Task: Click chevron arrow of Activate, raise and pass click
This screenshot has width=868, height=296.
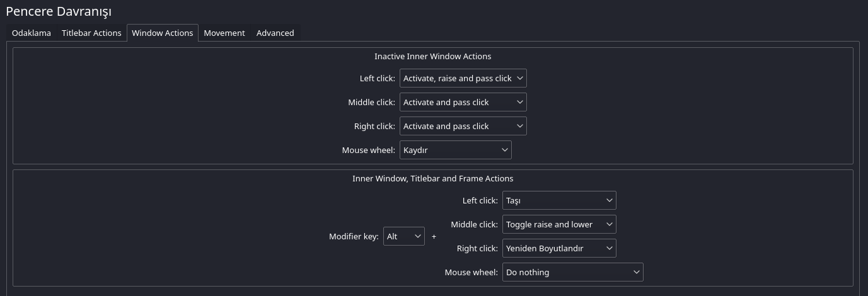Action: point(519,78)
